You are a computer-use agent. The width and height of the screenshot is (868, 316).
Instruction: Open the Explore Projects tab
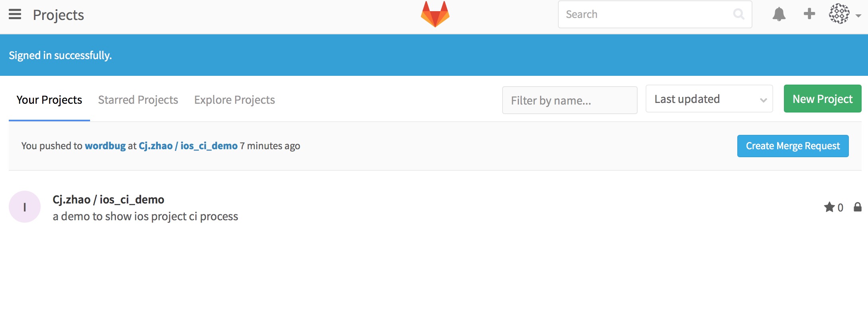coord(234,99)
